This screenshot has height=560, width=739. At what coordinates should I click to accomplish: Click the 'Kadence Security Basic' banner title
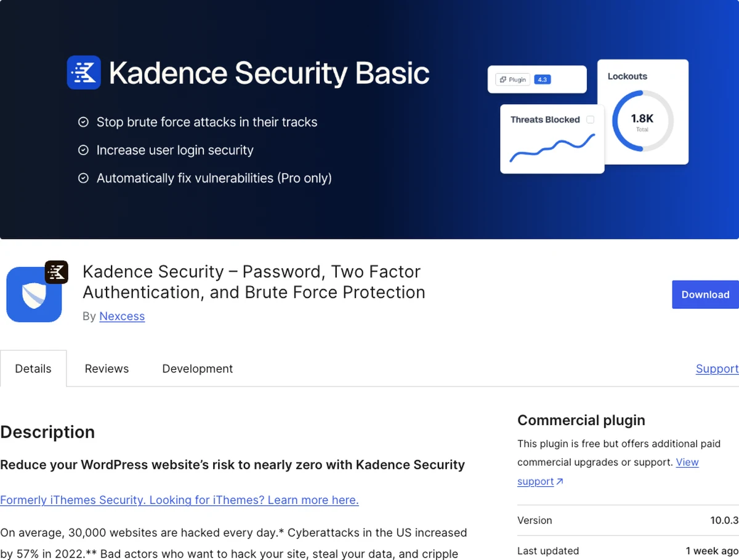click(x=269, y=73)
